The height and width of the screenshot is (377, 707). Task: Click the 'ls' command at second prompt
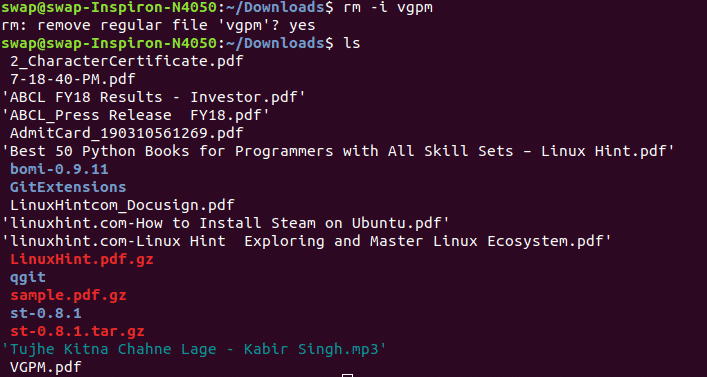pos(352,43)
